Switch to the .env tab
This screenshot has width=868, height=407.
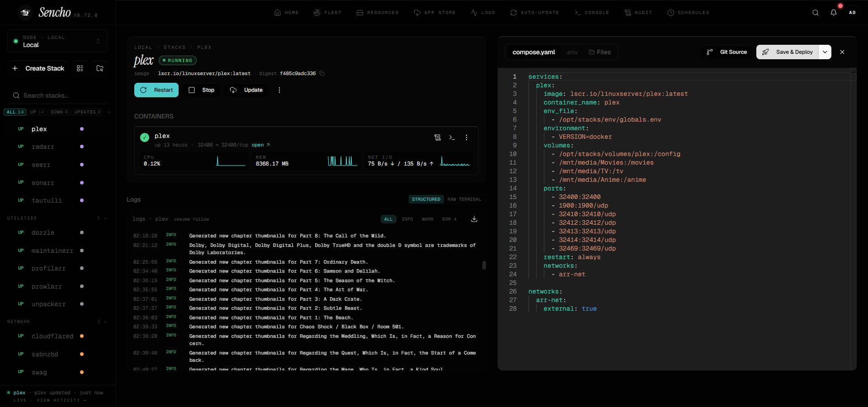[x=572, y=52]
